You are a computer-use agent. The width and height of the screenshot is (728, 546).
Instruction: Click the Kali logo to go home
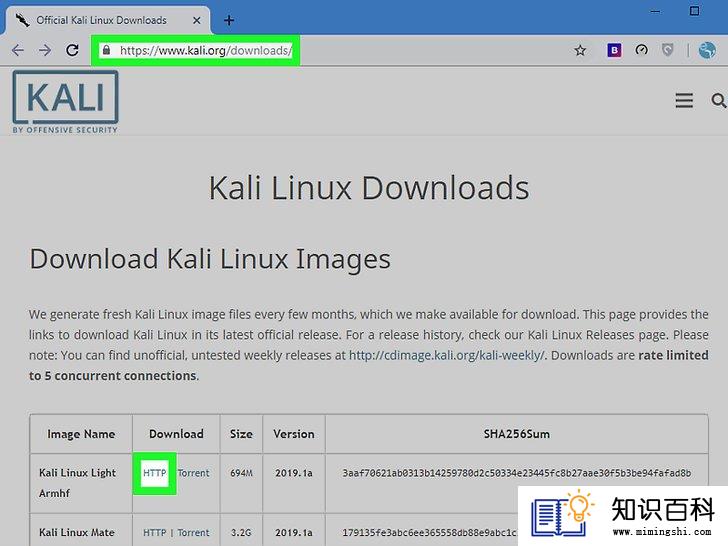tap(65, 102)
